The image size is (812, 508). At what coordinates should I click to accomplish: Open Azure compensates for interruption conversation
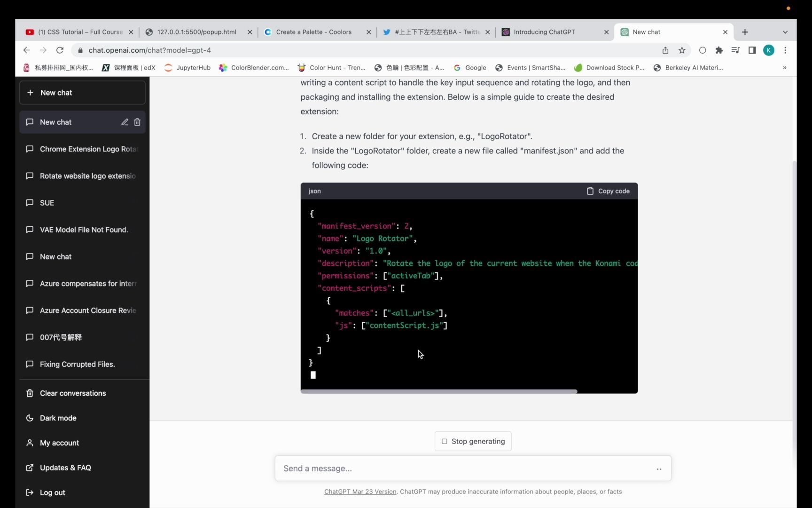[82, 284]
